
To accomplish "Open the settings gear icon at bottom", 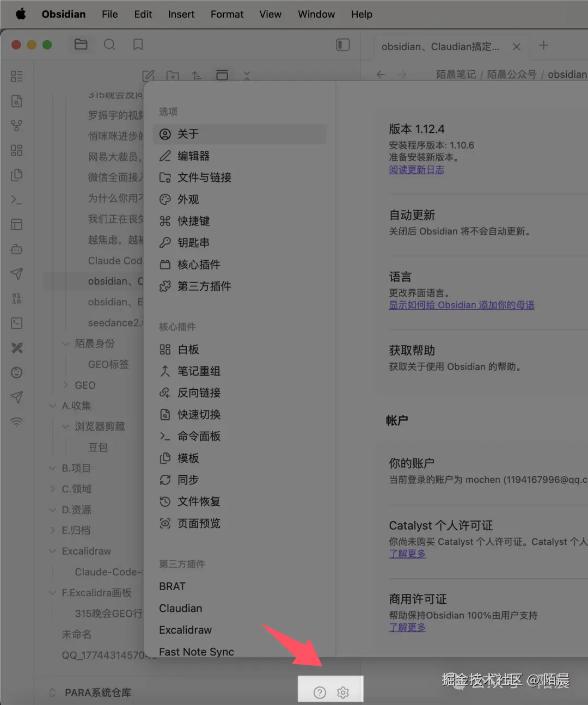I will [x=343, y=692].
